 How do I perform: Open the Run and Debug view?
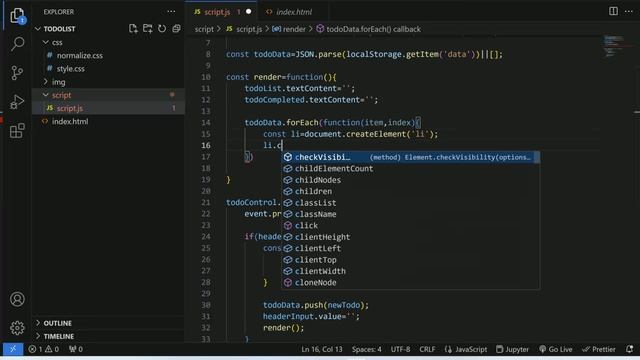click(x=17, y=101)
